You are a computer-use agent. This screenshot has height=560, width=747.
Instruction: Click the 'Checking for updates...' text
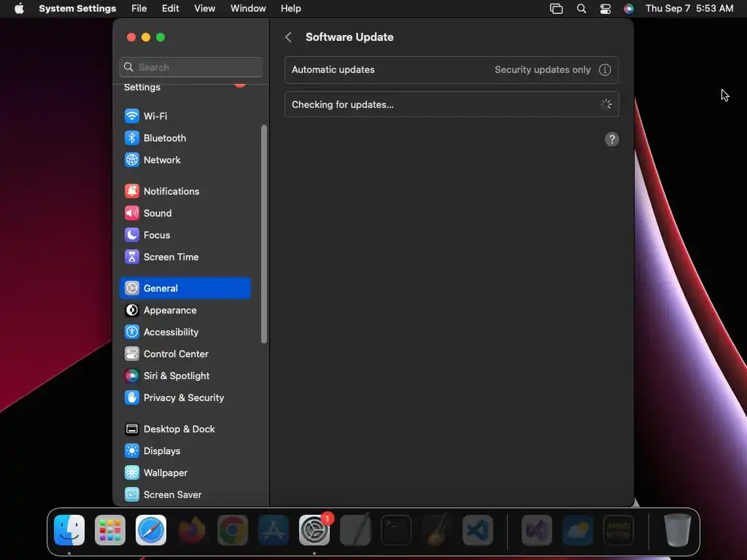(343, 105)
